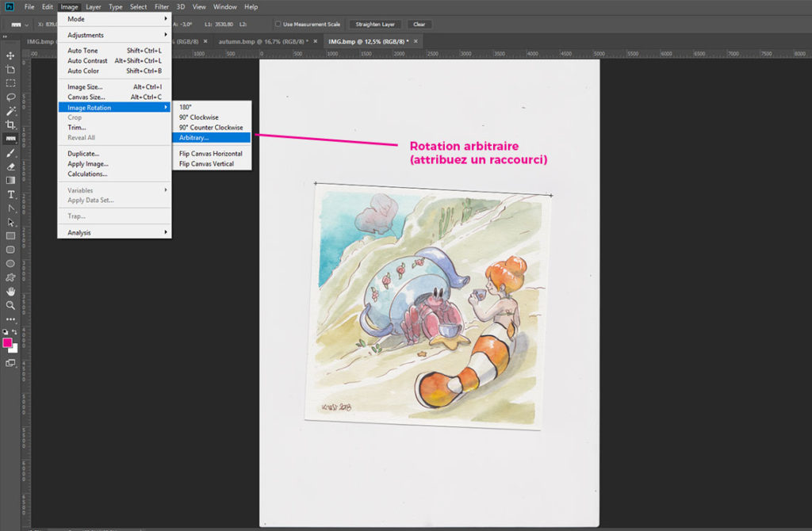Select the Hand tool
This screenshot has width=812, height=531.
[10, 292]
